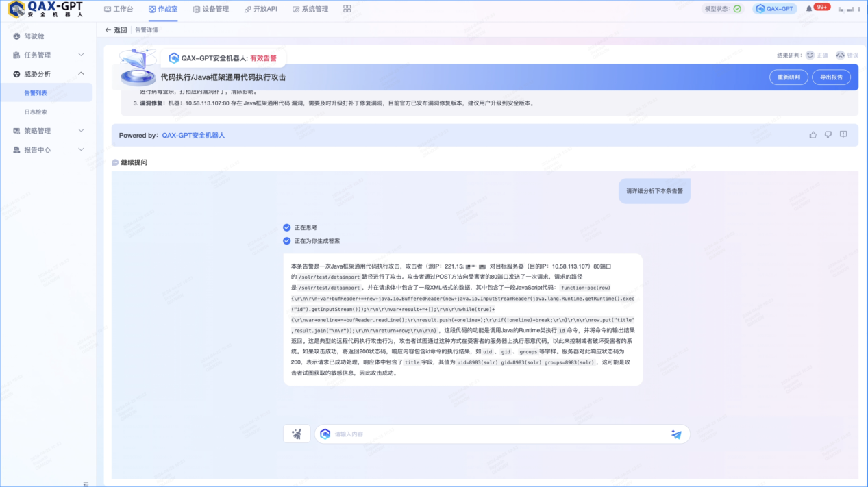
Task: Collapse the sidebar with the bottom toggle icon
Action: click(x=86, y=483)
